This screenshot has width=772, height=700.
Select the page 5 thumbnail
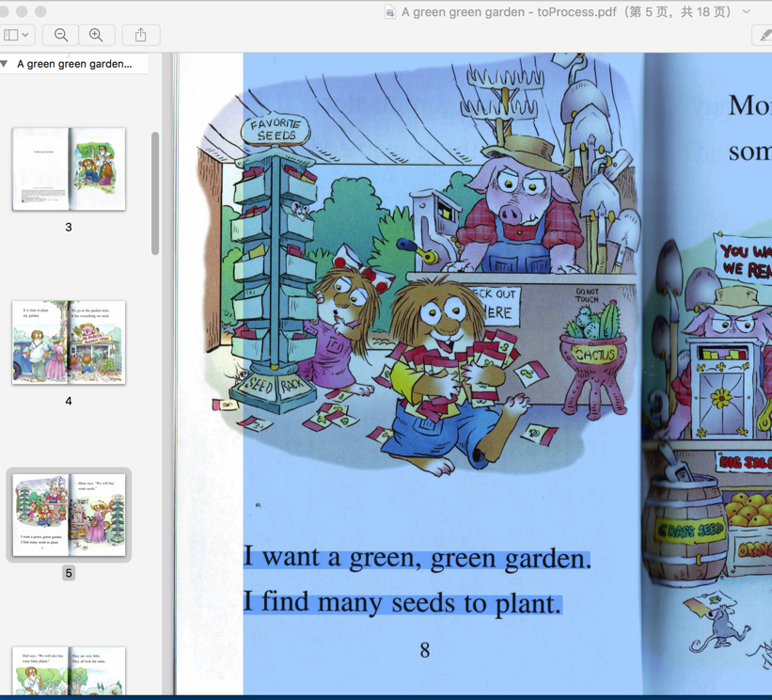tap(69, 515)
